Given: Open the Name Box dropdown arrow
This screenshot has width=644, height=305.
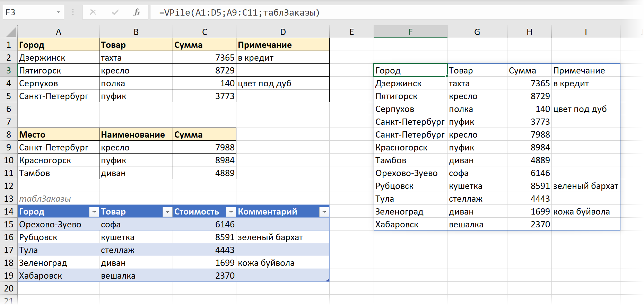Looking at the screenshot, I should tap(58, 12).
